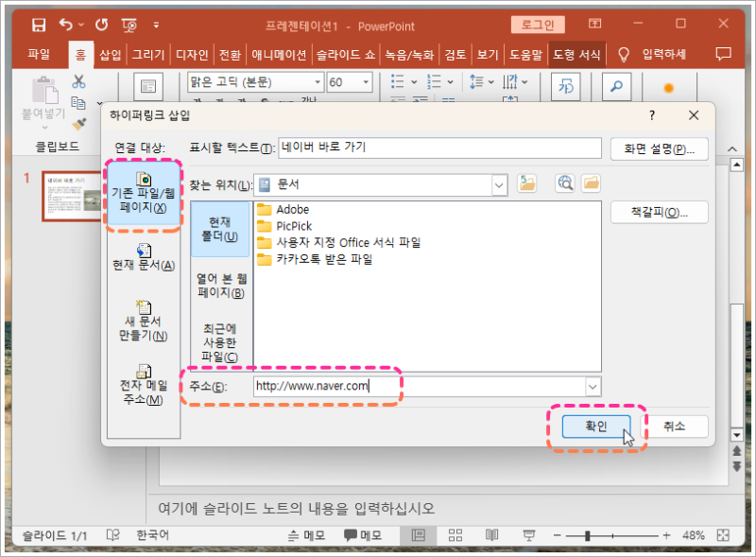Expand the 찾는 위치 folder dropdown
756x557 pixels.
[499, 184]
